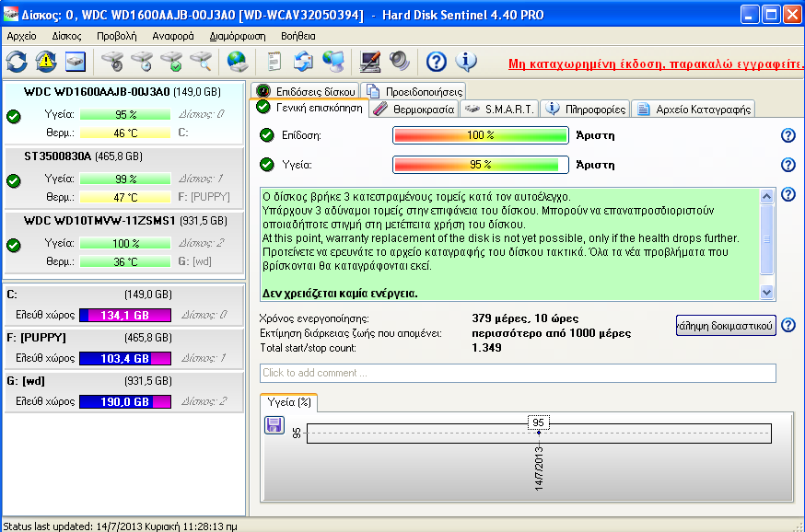Open the Βοήθεια menu
The height and width of the screenshot is (532, 805).
(298, 36)
